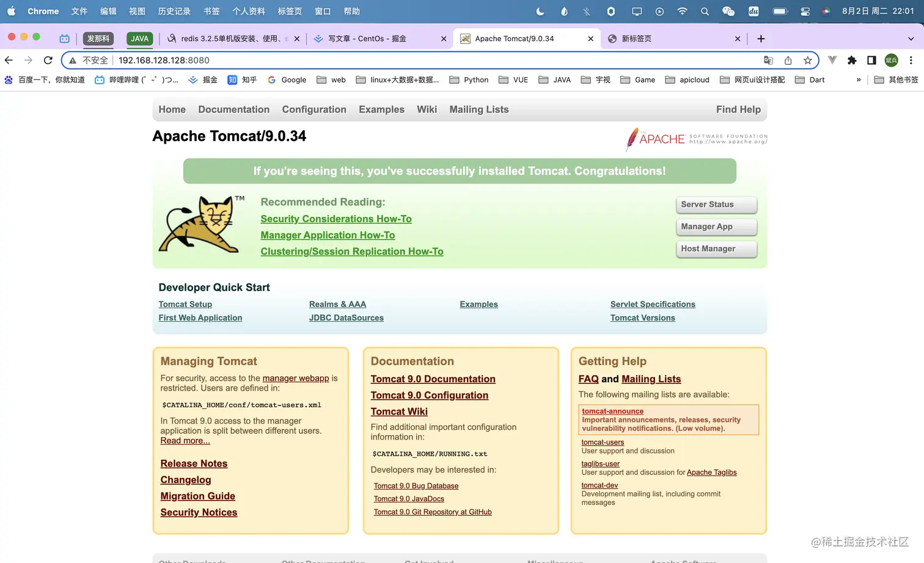Expand the tab search chevron
The image size is (924, 563).
[x=911, y=39]
